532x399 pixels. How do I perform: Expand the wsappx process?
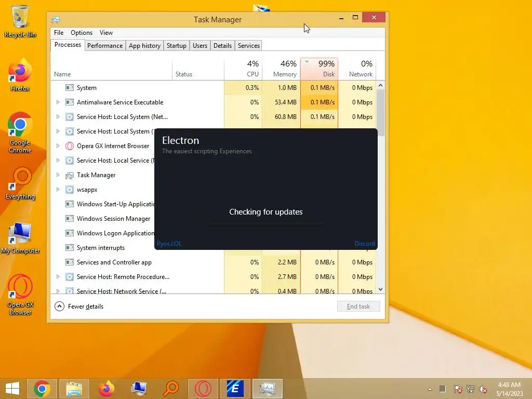[x=58, y=190]
